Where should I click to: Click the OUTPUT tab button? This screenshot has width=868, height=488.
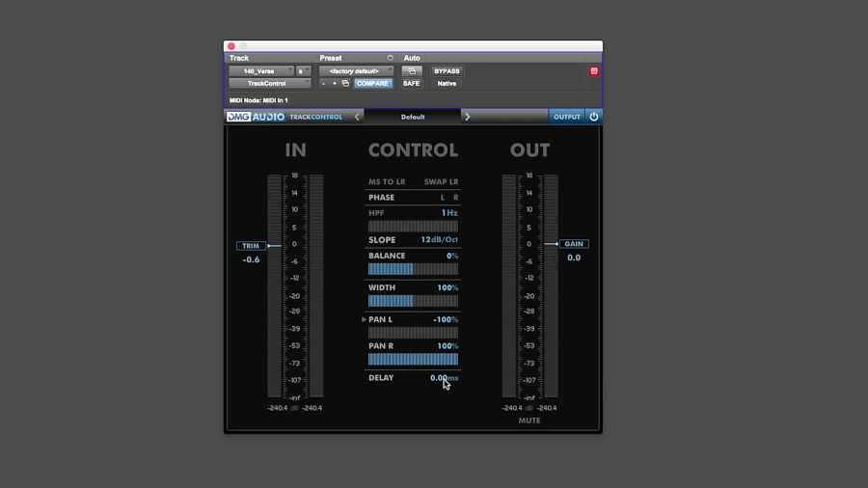coord(567,117)
